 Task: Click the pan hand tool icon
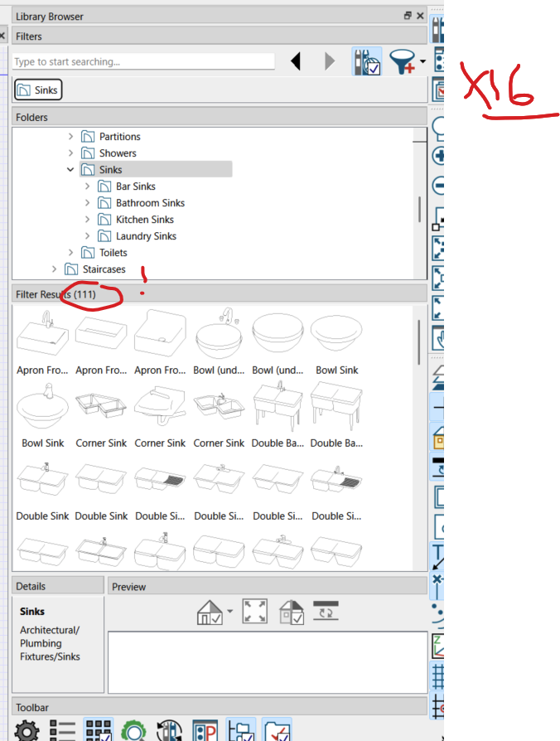coord(437,337)
